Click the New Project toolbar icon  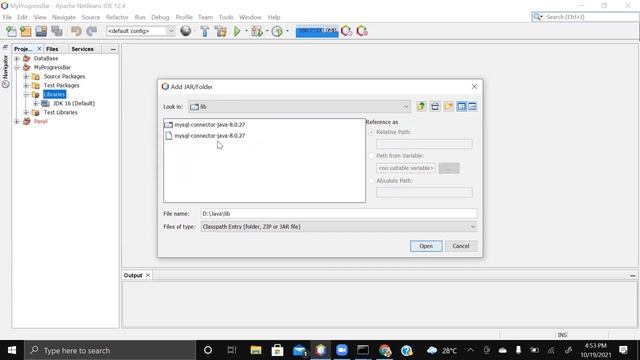26,31
